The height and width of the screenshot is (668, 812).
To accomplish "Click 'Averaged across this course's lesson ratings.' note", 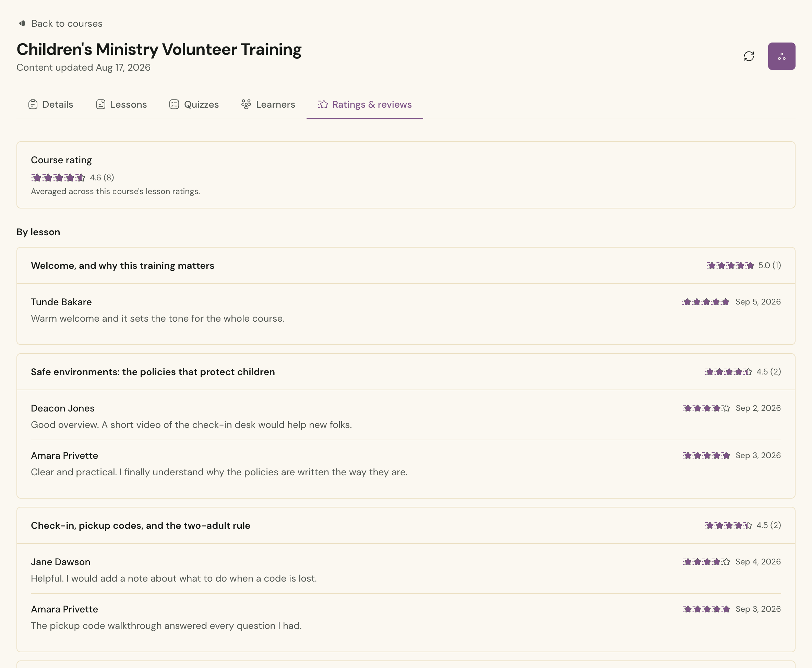I will coord(115,191).
